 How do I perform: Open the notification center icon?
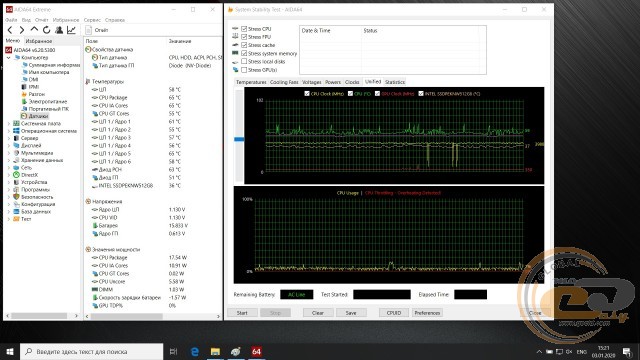(627, 351)
